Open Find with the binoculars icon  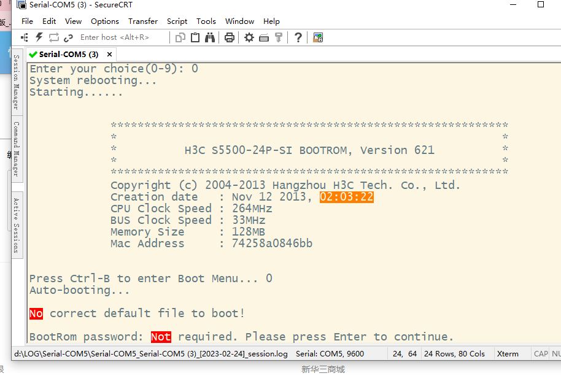[210, 37]
